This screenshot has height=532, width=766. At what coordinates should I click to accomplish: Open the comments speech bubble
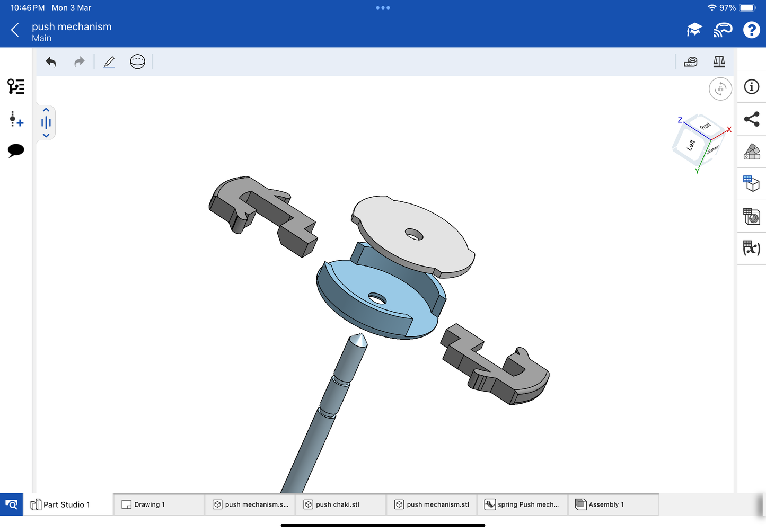[x=16, y=150]
